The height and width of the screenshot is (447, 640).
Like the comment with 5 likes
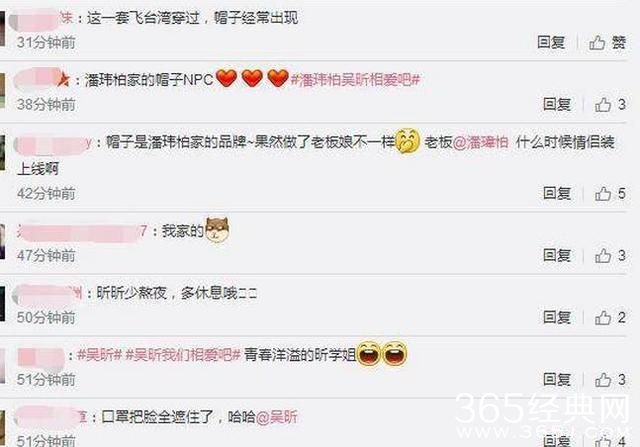(x=610, y=193)
